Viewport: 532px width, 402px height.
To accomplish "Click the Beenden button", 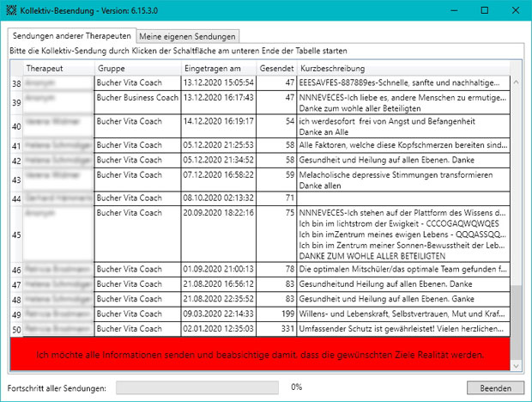I will click(495, 387).
